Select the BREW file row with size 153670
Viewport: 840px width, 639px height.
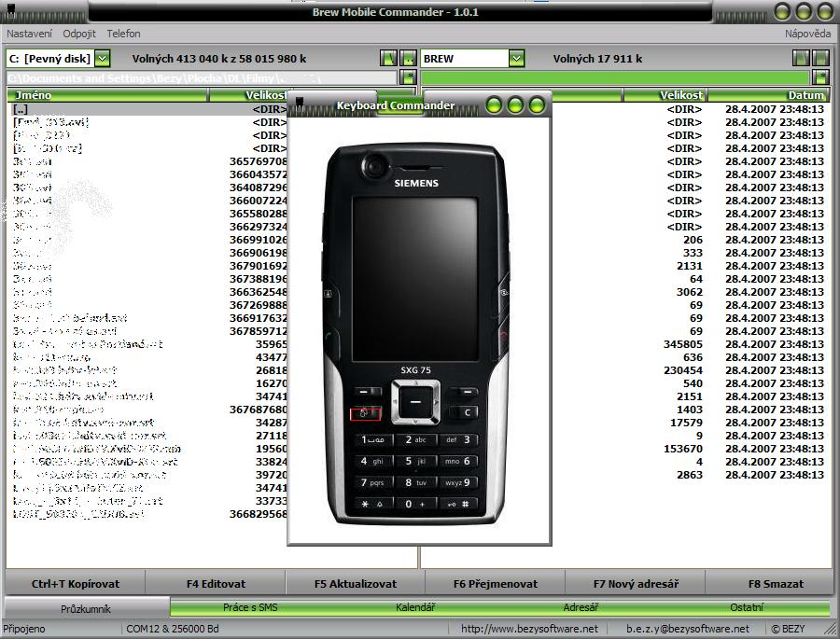(691, 449)
